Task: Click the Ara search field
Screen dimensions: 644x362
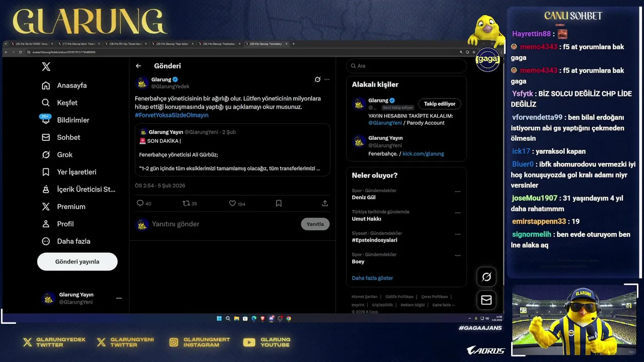Action: pyautogui.click(x=407, y=66)
